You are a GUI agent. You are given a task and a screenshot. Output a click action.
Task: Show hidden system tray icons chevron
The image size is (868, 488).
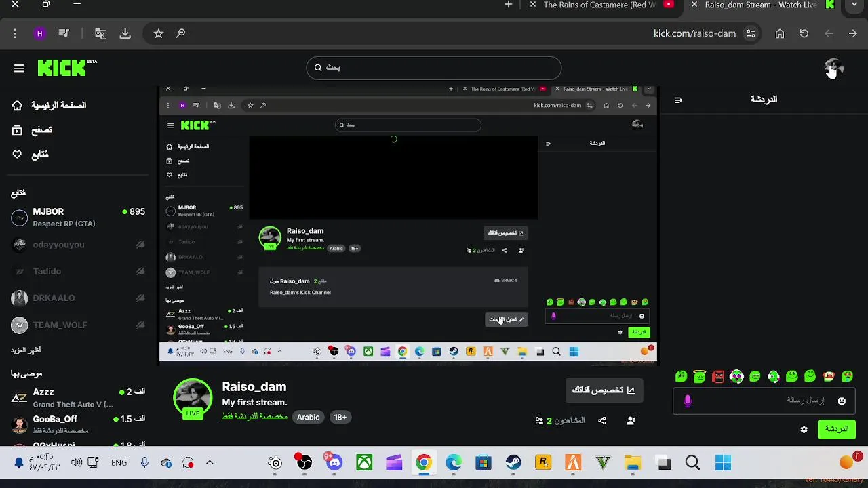[210, 463]
